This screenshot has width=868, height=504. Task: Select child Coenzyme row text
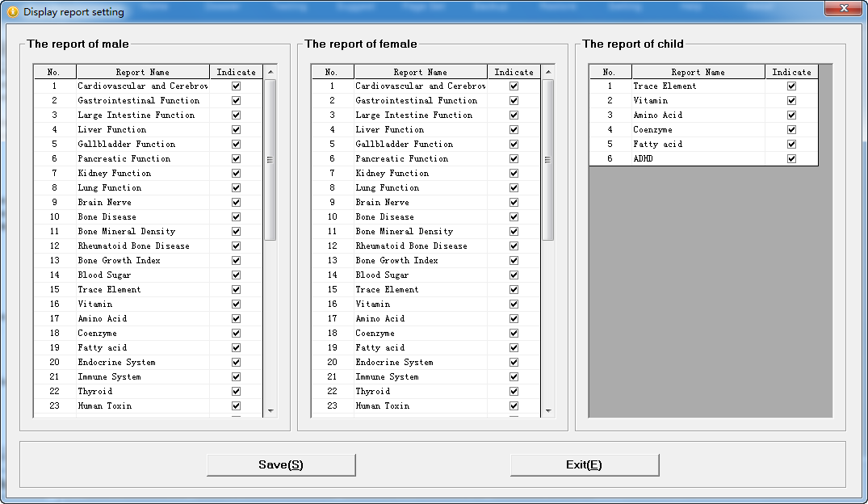[x=652, y=129]
